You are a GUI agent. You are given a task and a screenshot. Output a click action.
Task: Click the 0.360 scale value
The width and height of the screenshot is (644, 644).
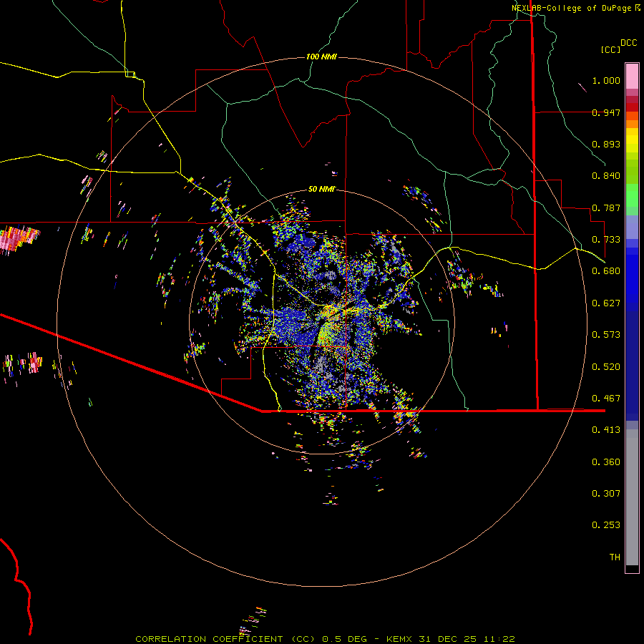point(606,462)
